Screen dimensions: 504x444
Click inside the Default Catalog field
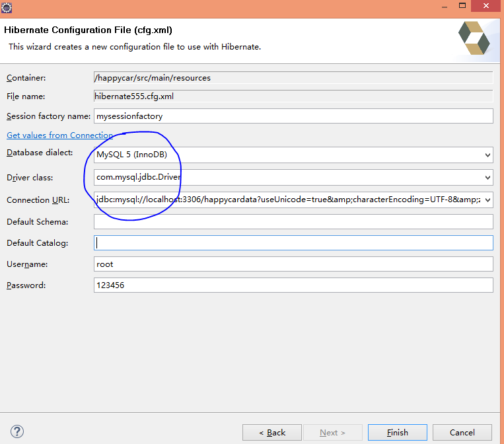293,242
